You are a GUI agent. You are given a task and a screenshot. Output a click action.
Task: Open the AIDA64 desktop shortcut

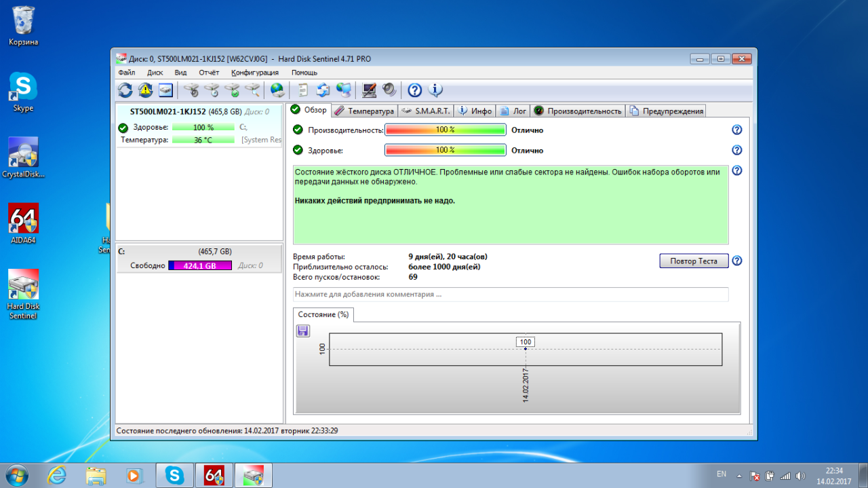pyautogui.click(x=23, y=223)
